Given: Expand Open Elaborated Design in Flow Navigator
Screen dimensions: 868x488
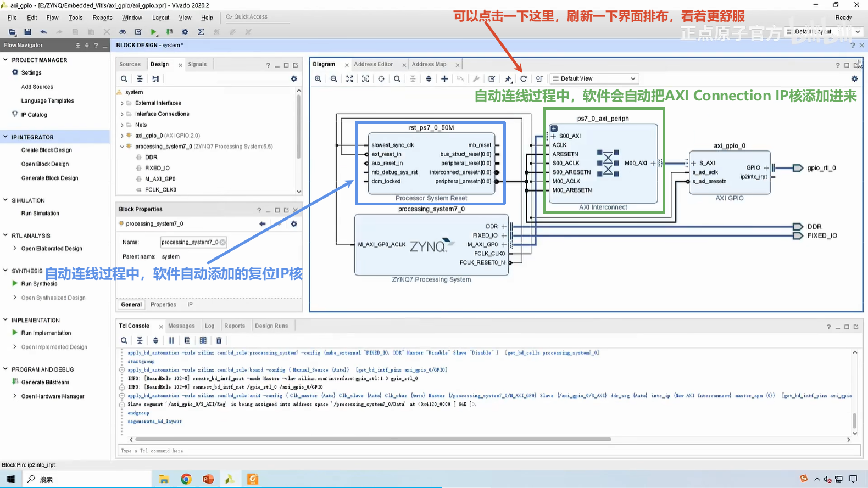Looking at the screenshot, I should 15,249.
